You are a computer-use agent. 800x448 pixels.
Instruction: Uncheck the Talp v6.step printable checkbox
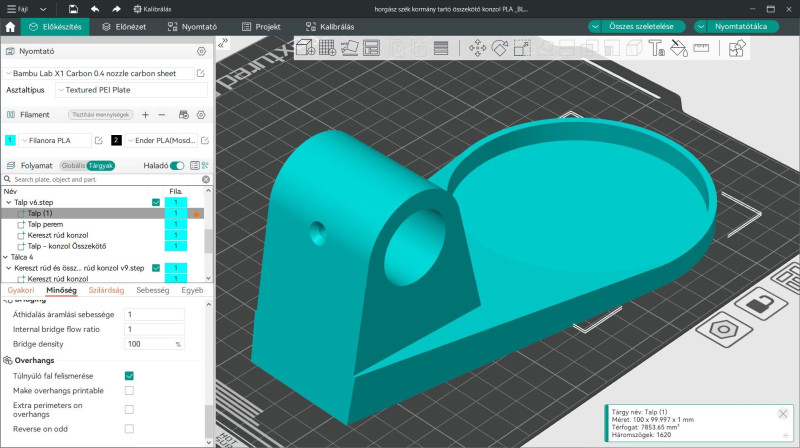(156, 203)
